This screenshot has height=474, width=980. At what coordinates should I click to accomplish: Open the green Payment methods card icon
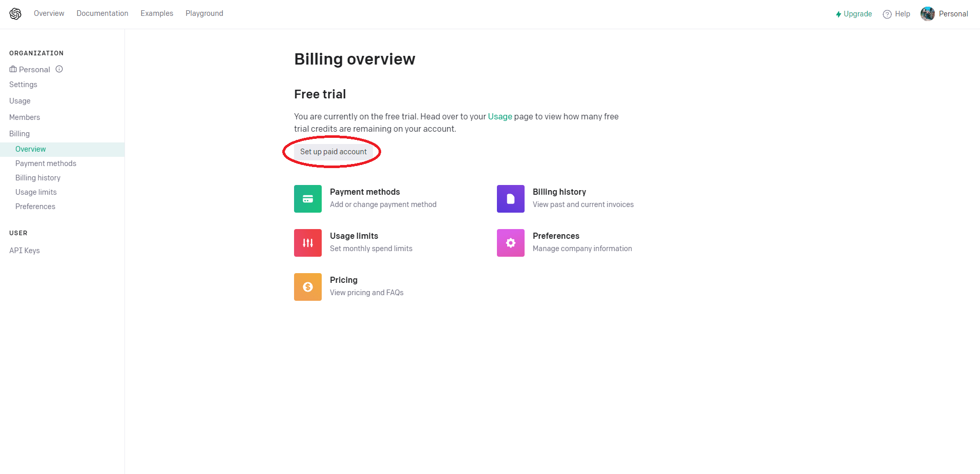[307, 199]
